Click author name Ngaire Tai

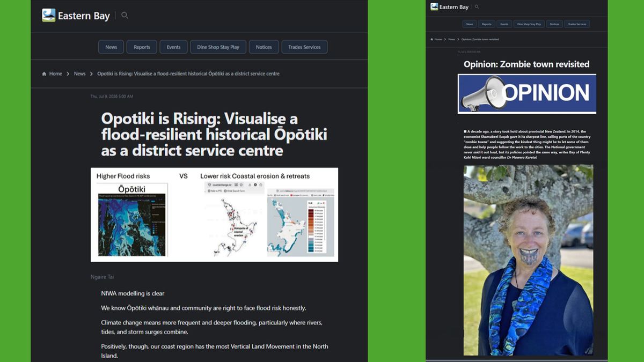coord(102,277)
